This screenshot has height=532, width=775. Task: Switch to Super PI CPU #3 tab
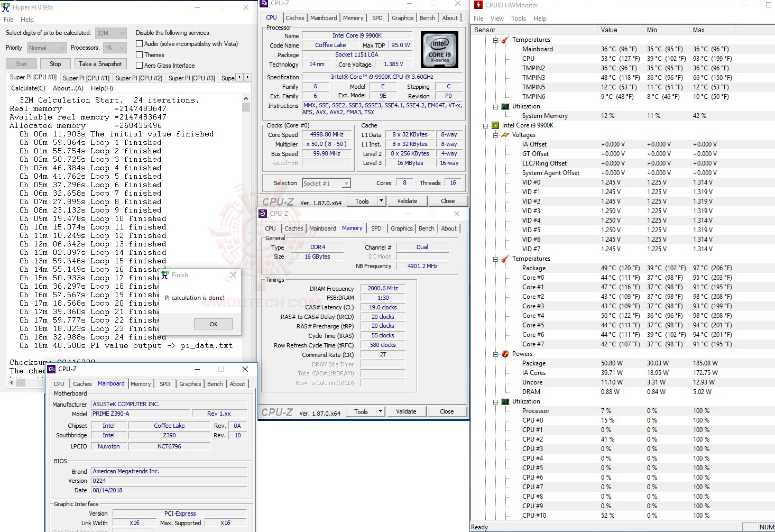(192, 78)
